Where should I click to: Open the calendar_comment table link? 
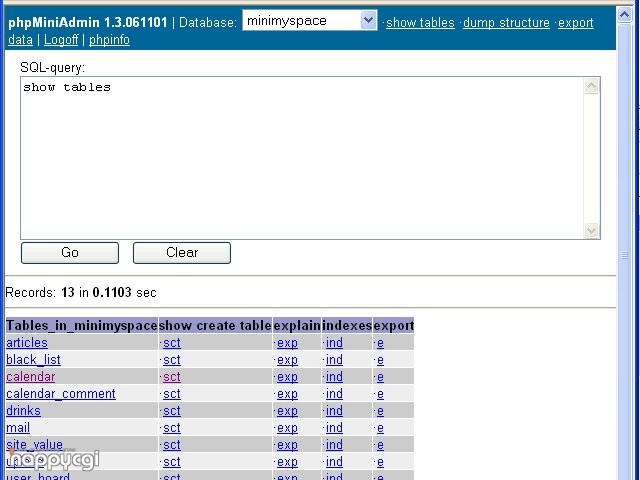click(x=61, y=394)
